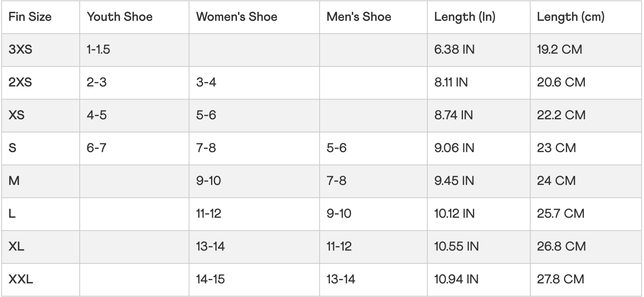Select the 3XS fin size cell
The image size is (644, 297).
click(20, 50)
